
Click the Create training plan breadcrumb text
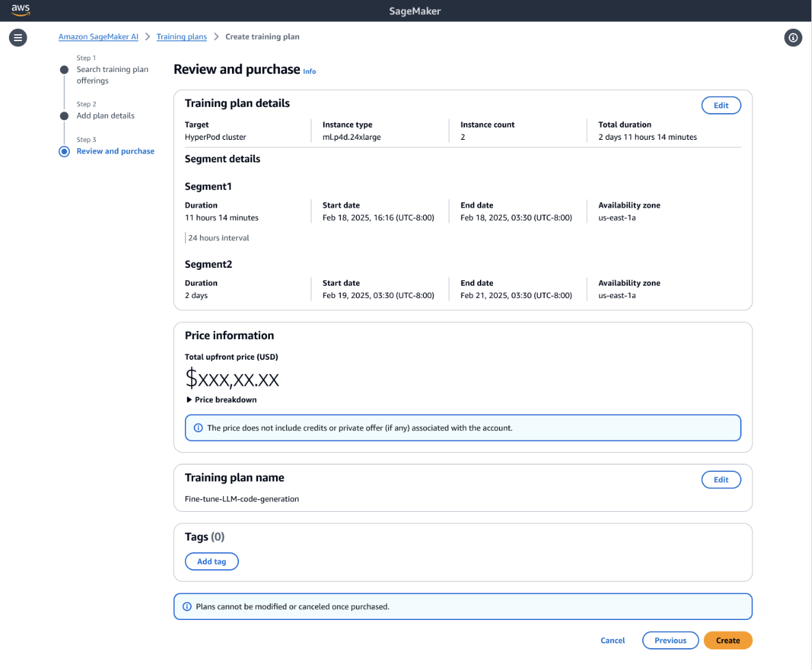[262, 37]
